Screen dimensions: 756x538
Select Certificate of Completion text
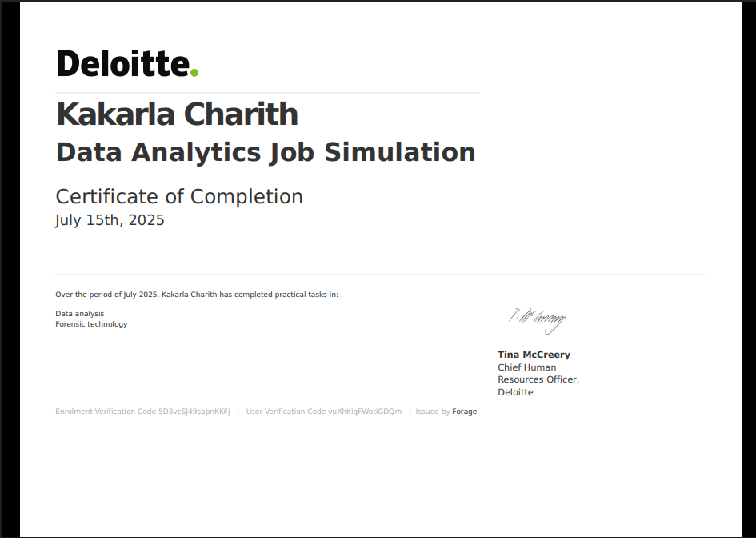(x=178, y=196)
